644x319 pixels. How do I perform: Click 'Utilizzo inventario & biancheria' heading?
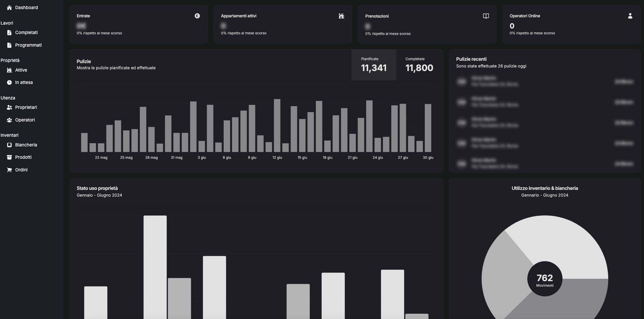coord(545,188)
